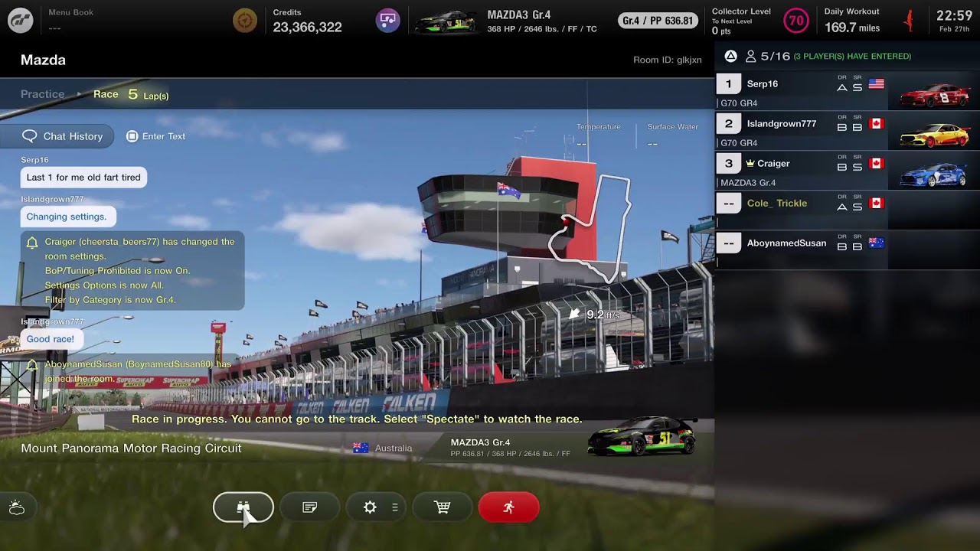
Task: Click the "Good race!" chat bubble
Action: click(51, 339)
